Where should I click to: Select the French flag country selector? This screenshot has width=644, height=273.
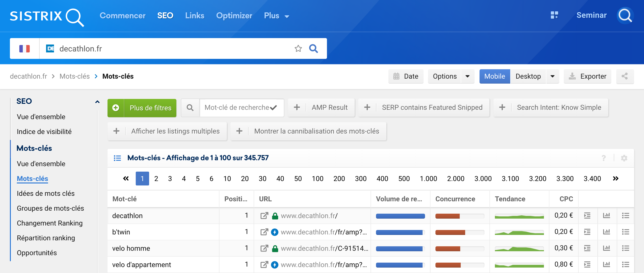25,48
